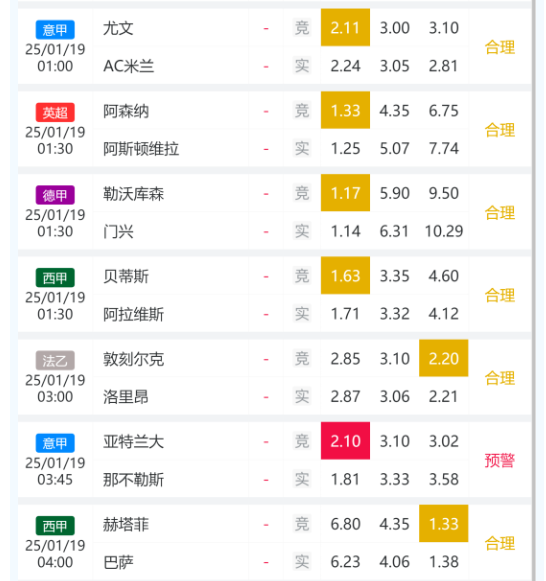Click the vertical scrollbar on right edge

(534, 290)
